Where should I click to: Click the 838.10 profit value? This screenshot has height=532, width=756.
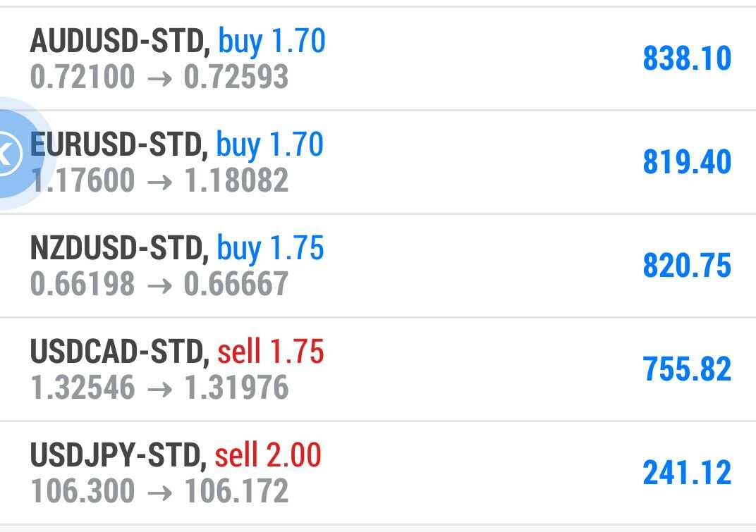click(x=687, y=58)
